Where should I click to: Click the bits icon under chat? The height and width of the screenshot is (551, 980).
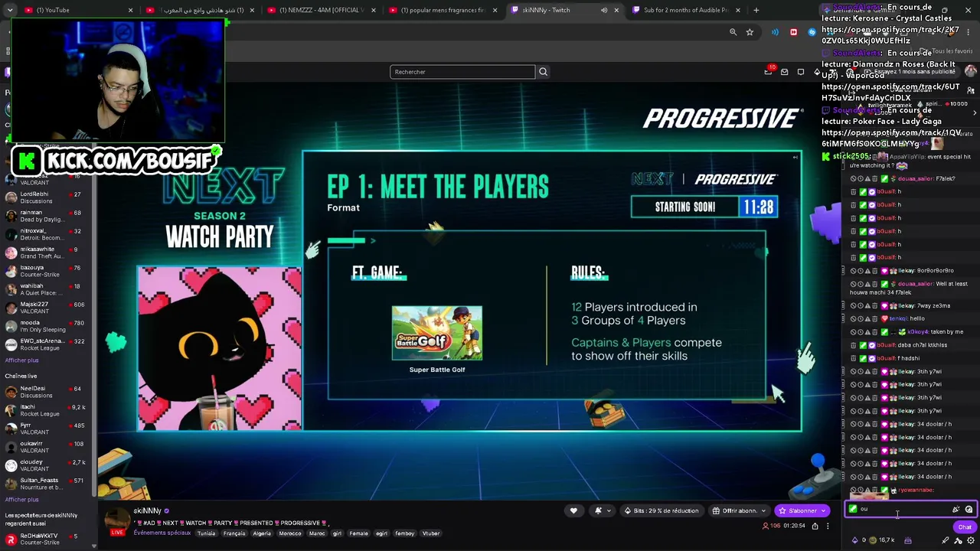pyautogui.click(x=854, y=540)
